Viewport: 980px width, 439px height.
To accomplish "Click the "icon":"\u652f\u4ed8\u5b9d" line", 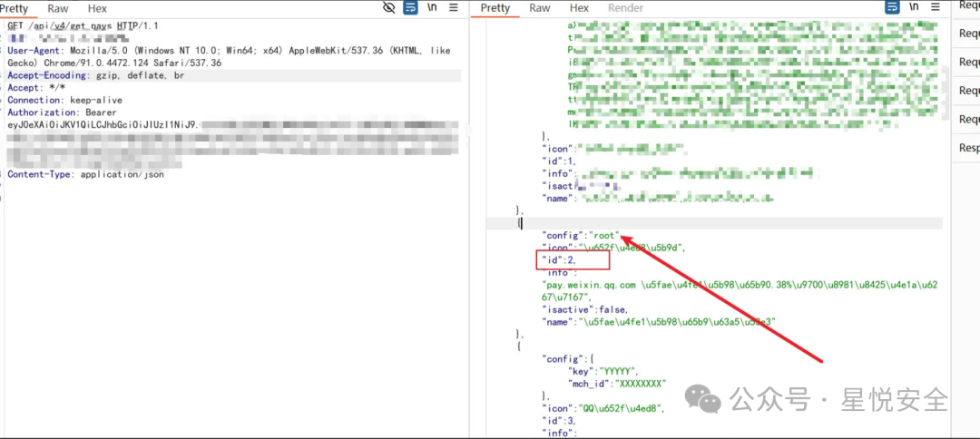I will [x=613, y=248].
